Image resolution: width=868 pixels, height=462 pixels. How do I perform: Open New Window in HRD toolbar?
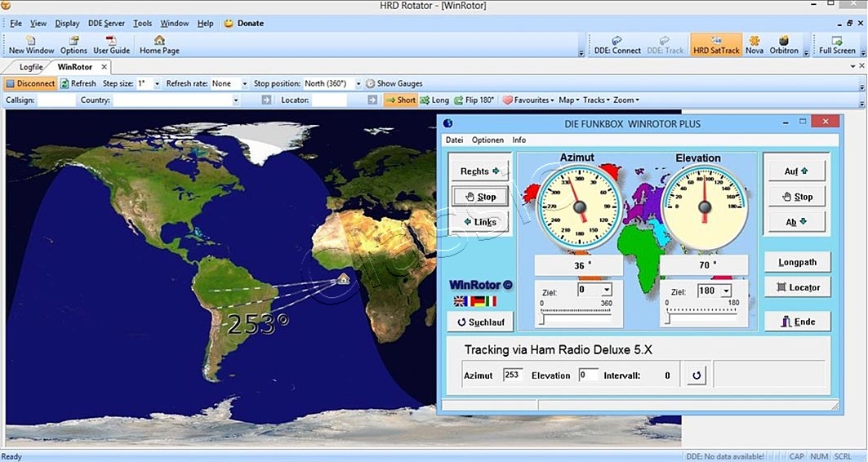point(31,45)
